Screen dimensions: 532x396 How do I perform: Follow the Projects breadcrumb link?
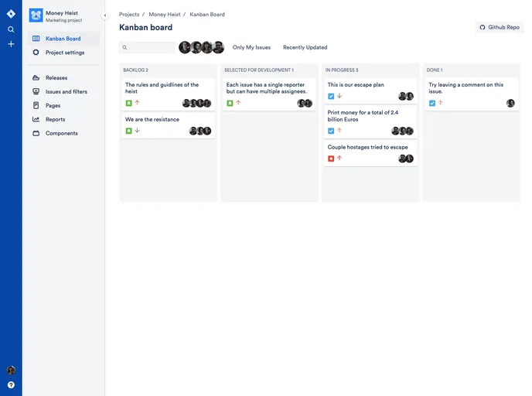pos(129,14)
